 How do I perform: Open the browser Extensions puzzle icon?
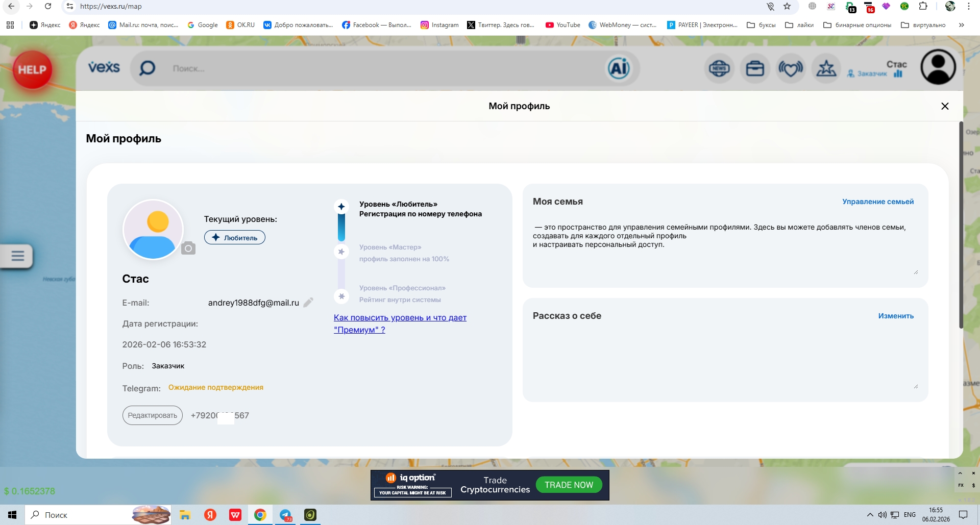click(x=923, y=6)
